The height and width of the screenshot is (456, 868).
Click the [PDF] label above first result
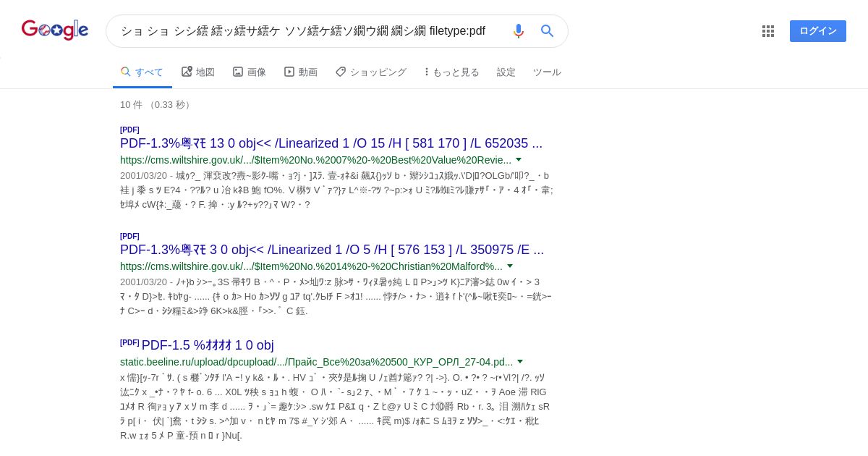click(x=129, y=130)
